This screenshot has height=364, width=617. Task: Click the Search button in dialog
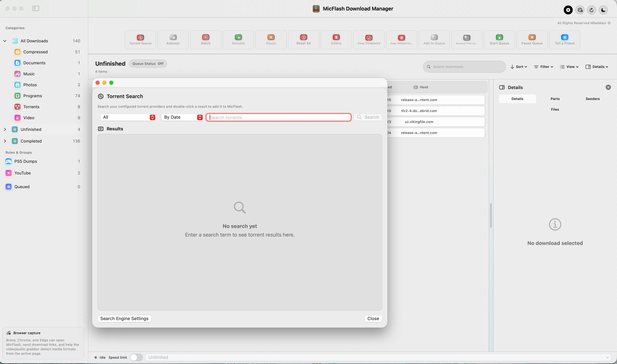pyautogui.click(x=368, y=117)
